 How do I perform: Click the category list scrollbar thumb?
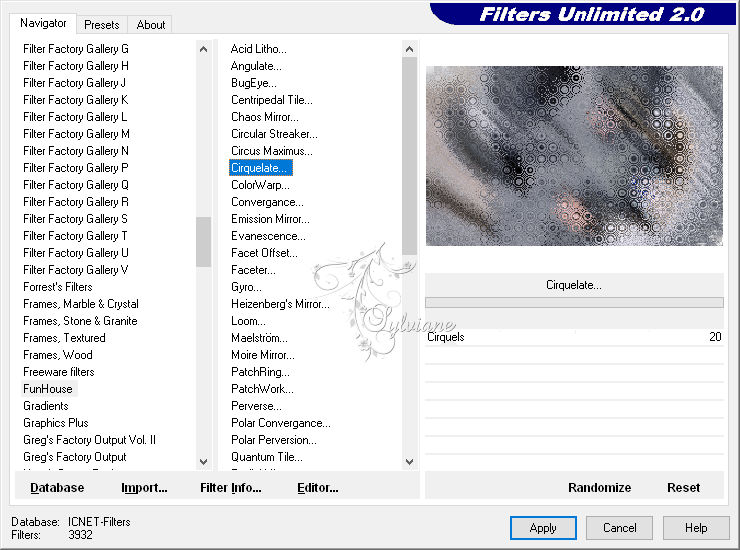point(203,242)
